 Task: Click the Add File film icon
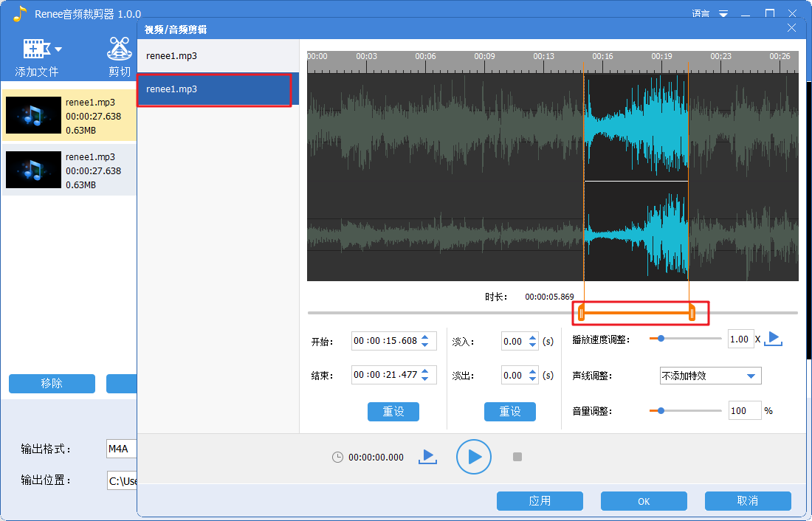36,49
